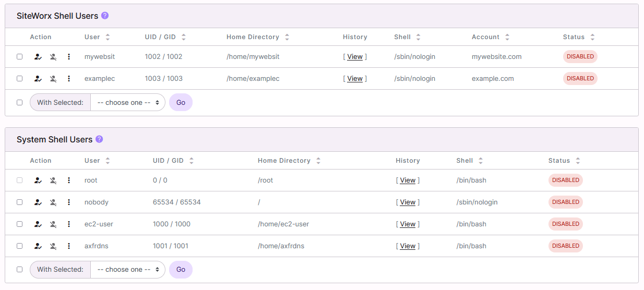Check the box for the mywebsit user
The width and height of the screenshot is (644, 290).
20,57
